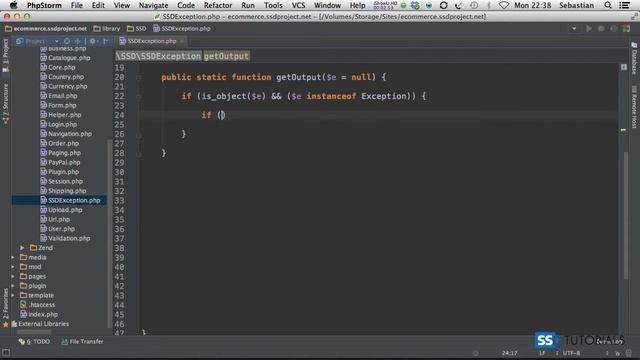Image resolution: width=640 pixels, height=360 pixels.
Task: Expand the pages folder
Action: [x=13, y=276]
